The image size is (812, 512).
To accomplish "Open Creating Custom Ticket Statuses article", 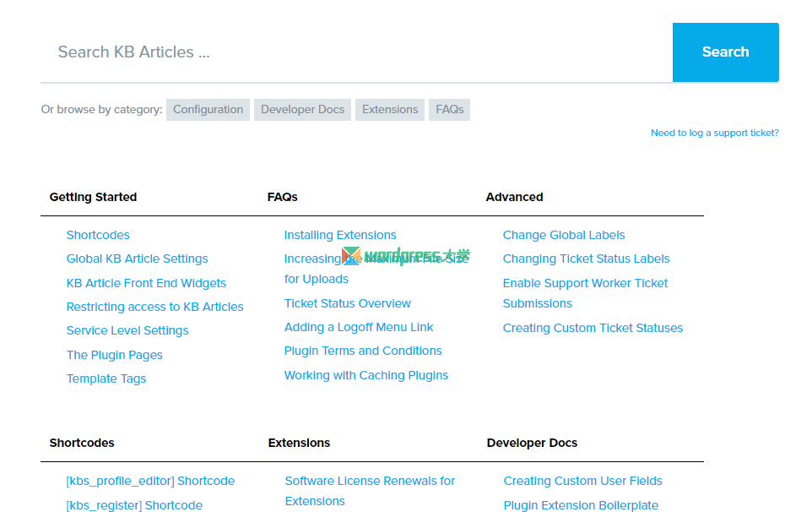I will [593, 328].
